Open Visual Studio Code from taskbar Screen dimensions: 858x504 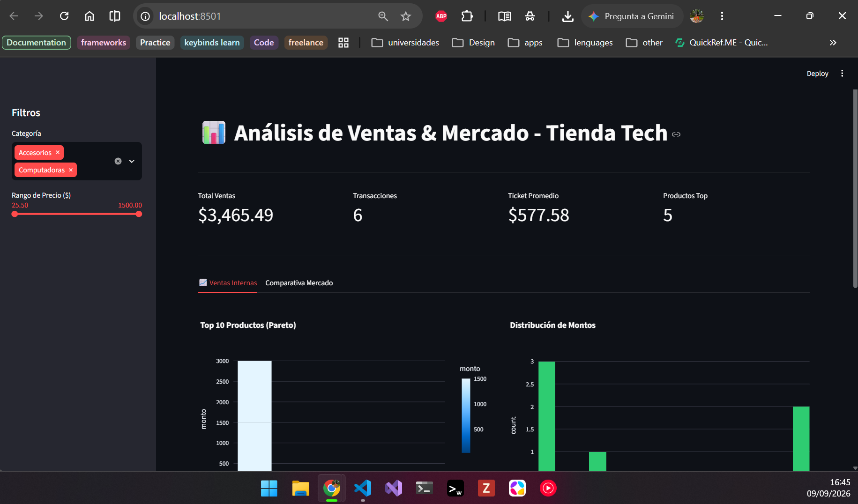tap(363, 489)
